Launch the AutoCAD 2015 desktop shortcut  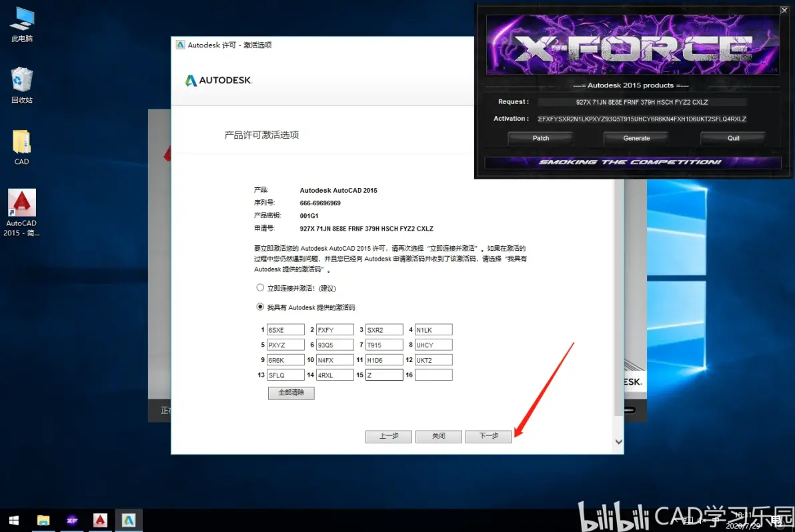[21, 213]
